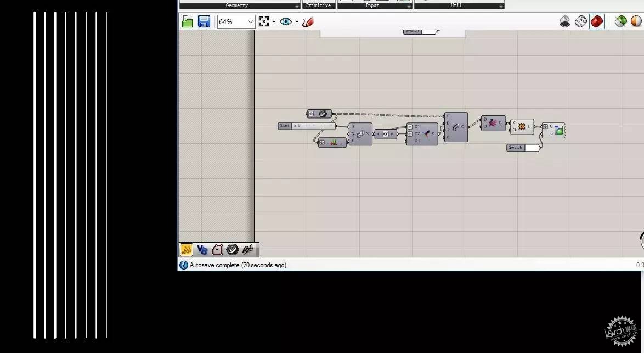Select the Loft component with orange waves icon

pyautogui.click(x=522, y=127)
